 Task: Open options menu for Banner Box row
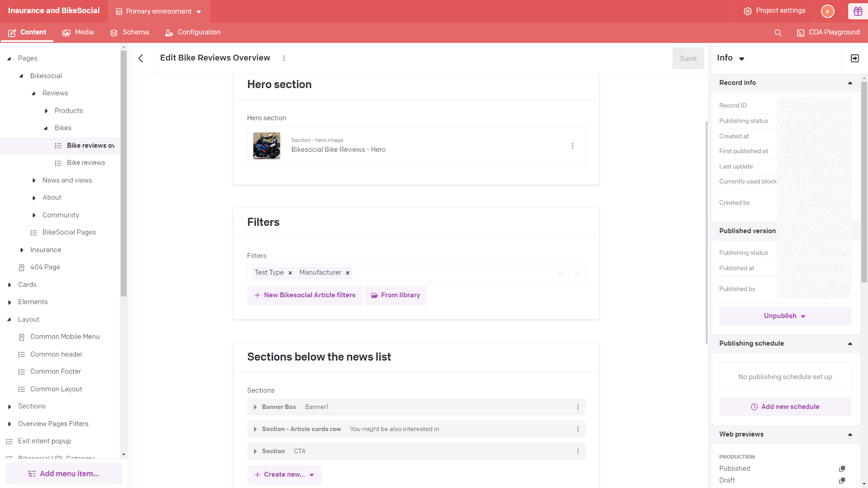pos(578,407)
